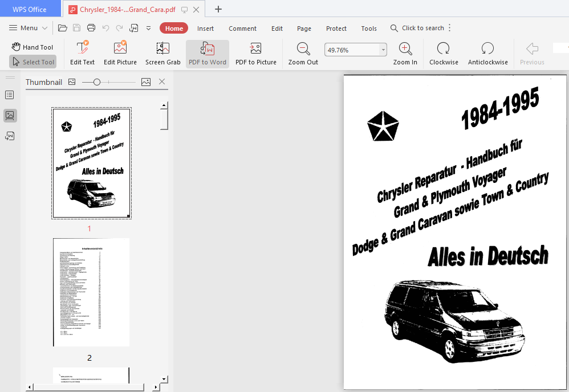Click the Chrysler pentastar logo on the page
569x392 pixels.
(x=383, y=126)
